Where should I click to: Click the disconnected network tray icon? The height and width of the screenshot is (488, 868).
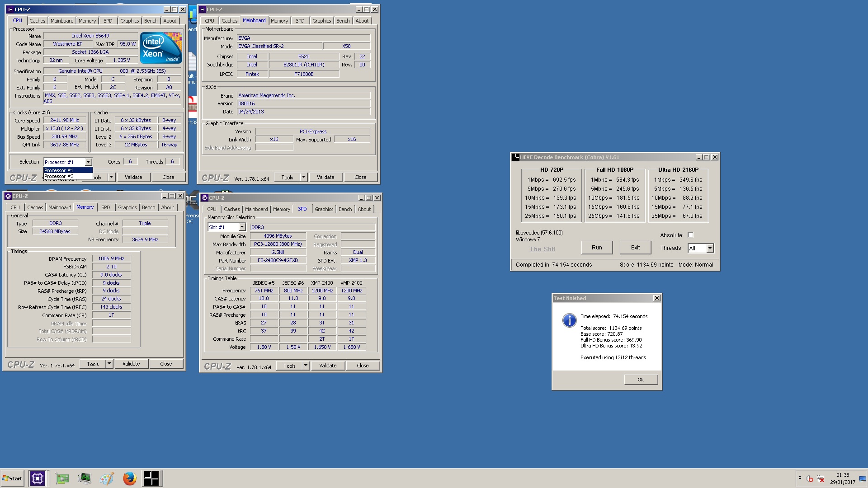[821, 479]
